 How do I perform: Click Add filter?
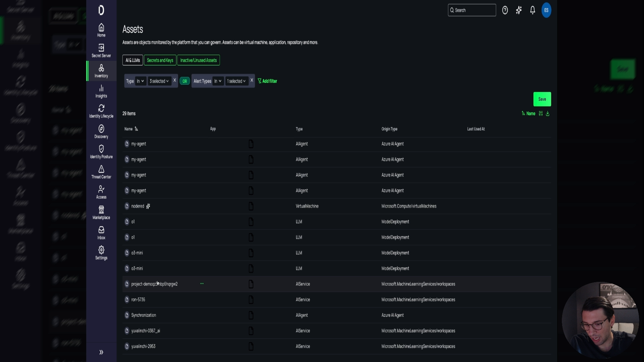(267, 81)
